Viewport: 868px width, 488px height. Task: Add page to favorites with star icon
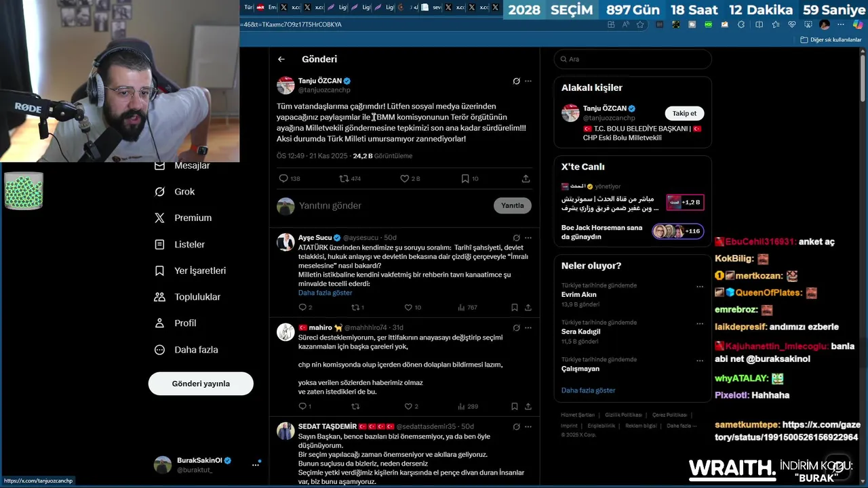(640, 24)
